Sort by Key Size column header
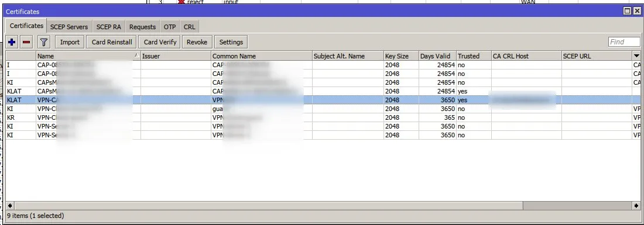 [x=401, y=56]
